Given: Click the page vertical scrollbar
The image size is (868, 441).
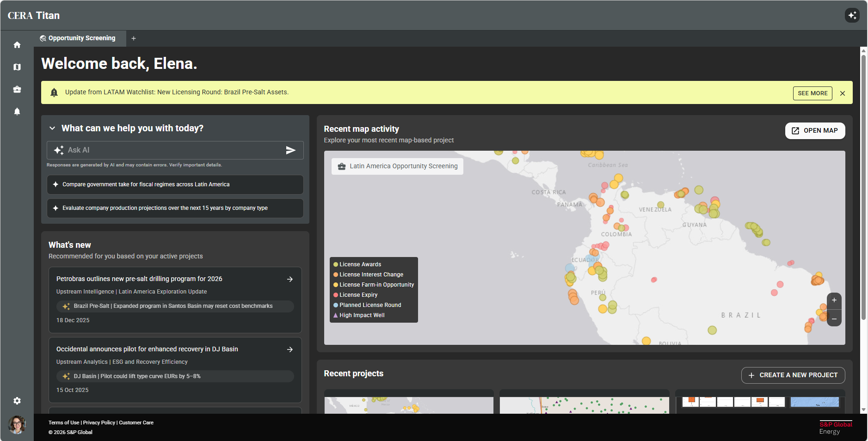Looking at the screenshot, I should [x=863, y=187].
